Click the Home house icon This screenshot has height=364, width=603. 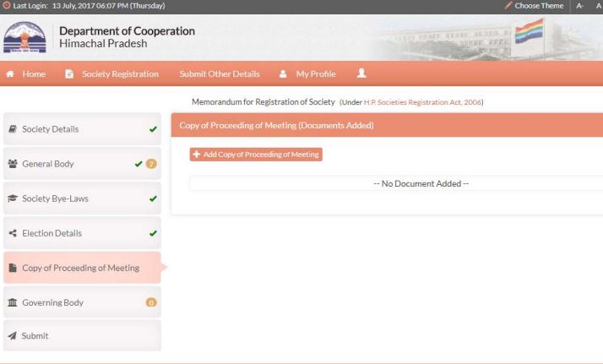click(x=13, y=73)
